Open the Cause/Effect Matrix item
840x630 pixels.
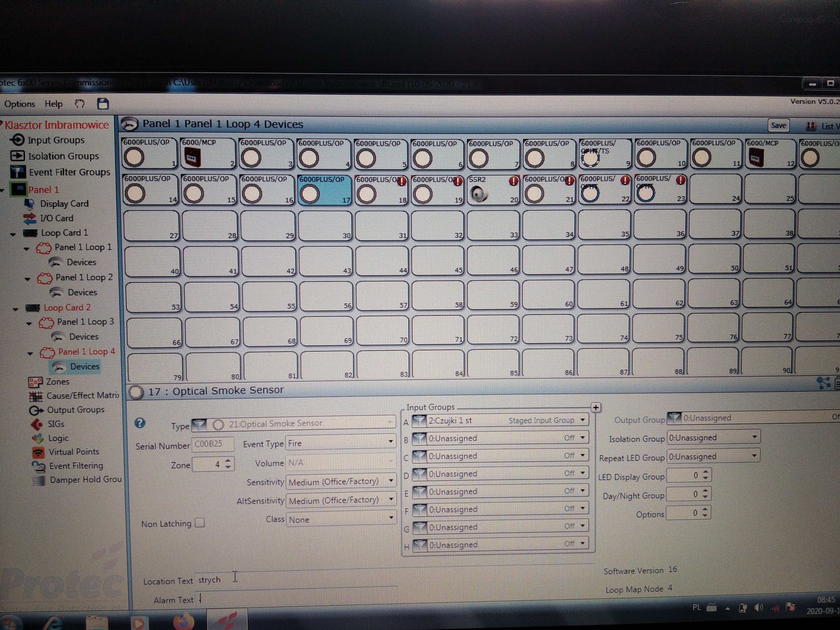[x=82, y=396]
